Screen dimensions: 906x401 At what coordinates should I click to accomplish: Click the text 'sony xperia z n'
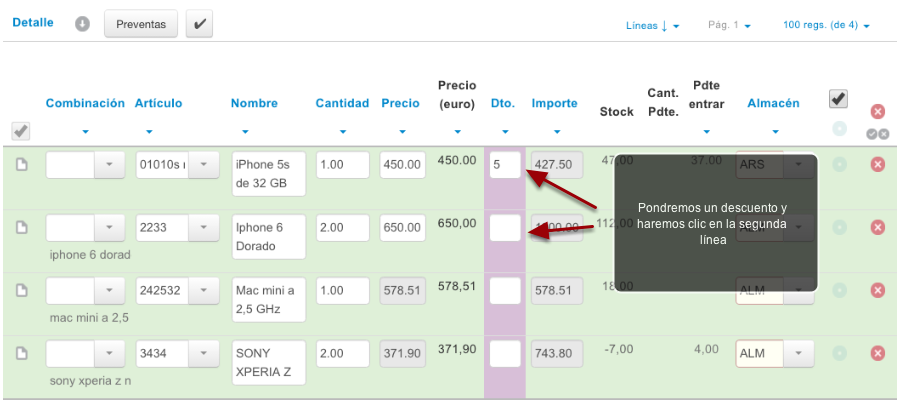[90, 381]
